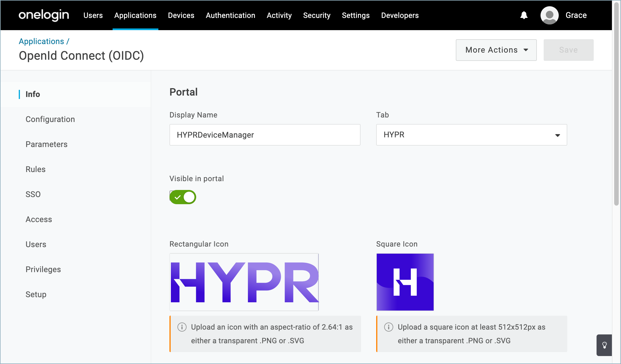Click the lightbulb help icon
Viewport: 621px width, 364px height.
[x=604, y=345]
